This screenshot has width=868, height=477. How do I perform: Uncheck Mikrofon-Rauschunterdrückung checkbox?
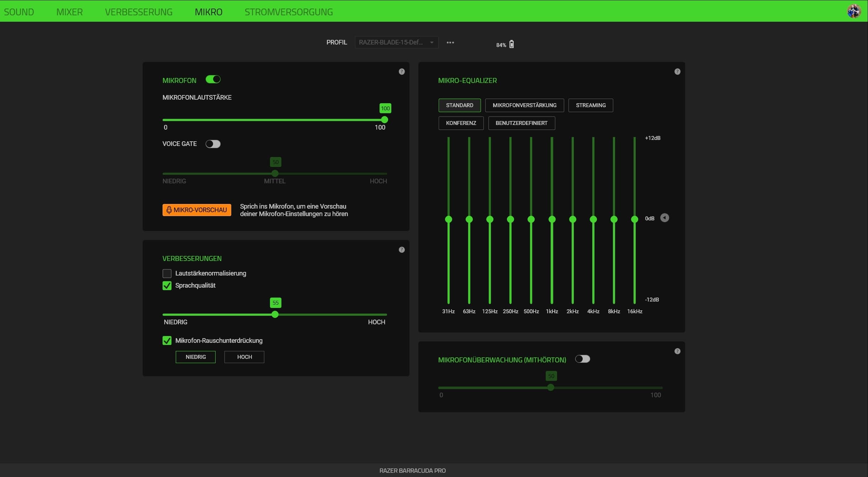pyautogui.click(x=167, y=341)
